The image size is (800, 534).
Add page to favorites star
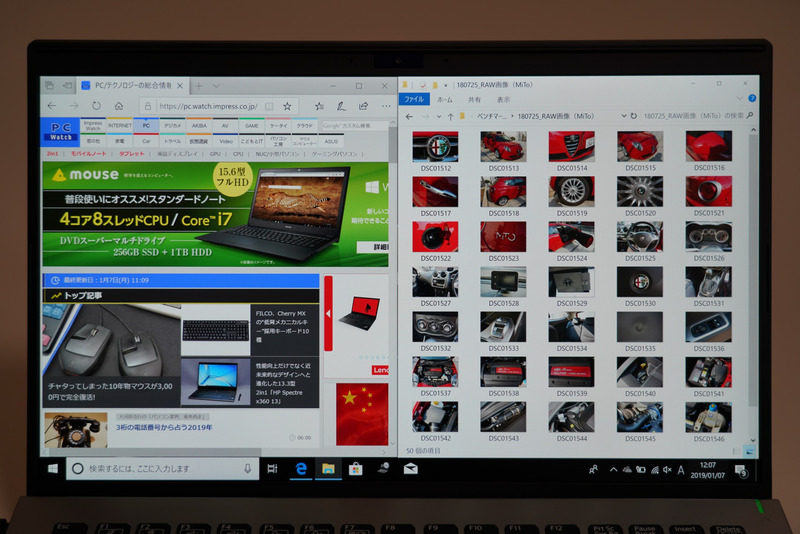click(287, 106)
